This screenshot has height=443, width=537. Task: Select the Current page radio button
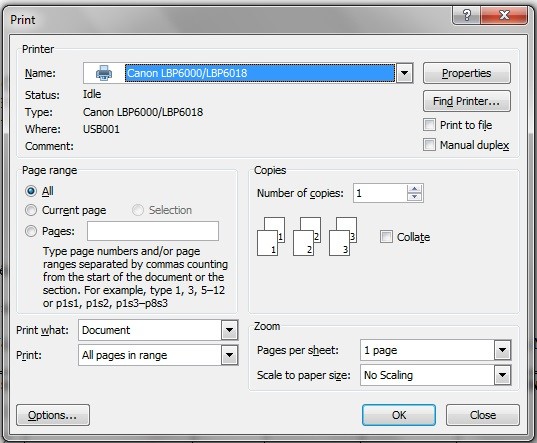point(31,210)
